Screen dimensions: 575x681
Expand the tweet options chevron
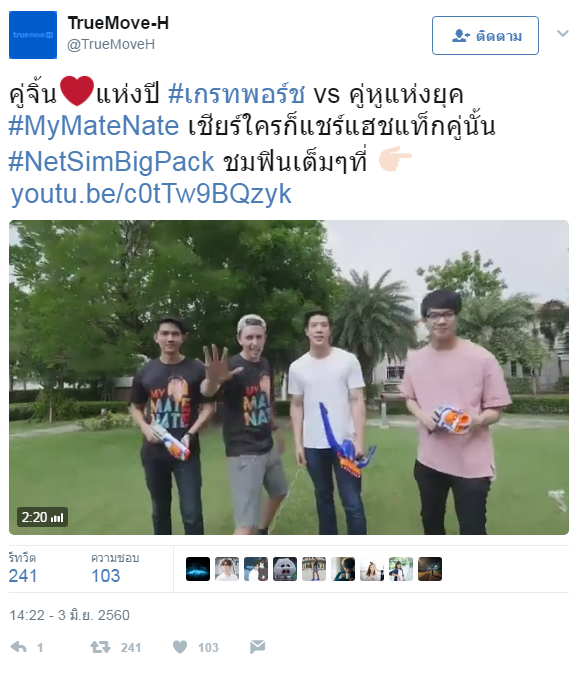(563, 33)
